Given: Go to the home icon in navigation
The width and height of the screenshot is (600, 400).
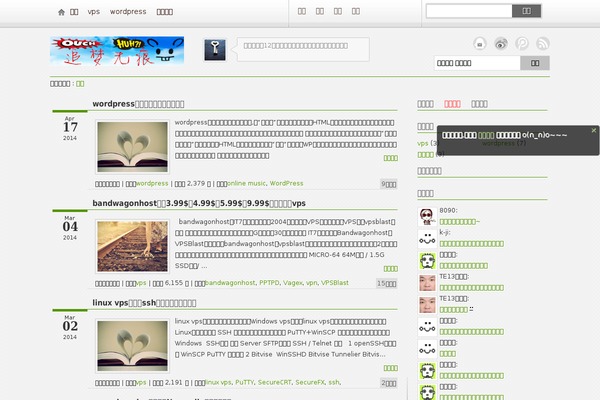Looking at the screenshot, I should [x=61, y=12].
